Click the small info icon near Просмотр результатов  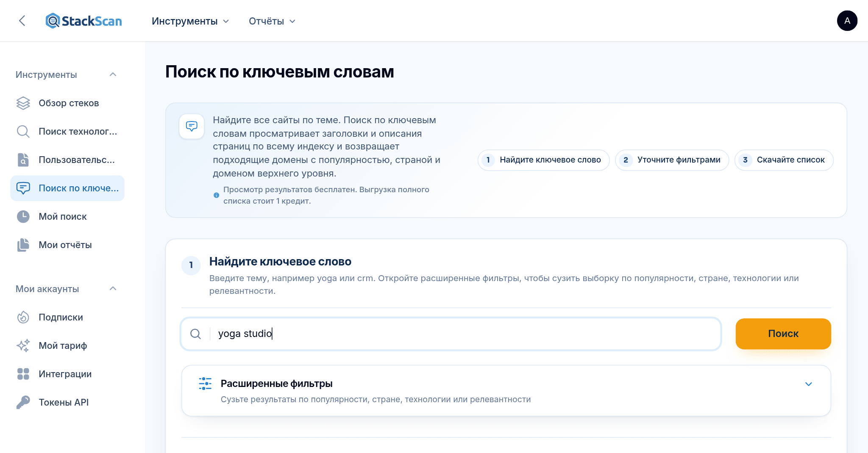tap(216, 196)
